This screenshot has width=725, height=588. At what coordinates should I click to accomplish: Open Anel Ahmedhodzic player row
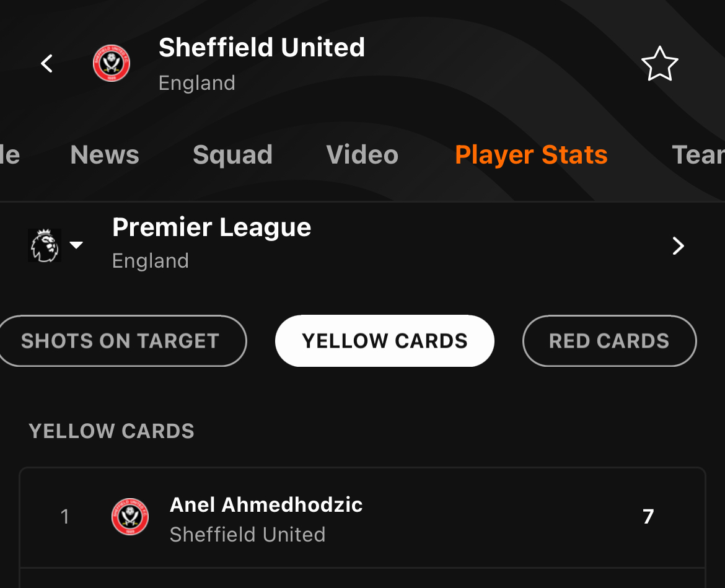(x=362, y=518)
